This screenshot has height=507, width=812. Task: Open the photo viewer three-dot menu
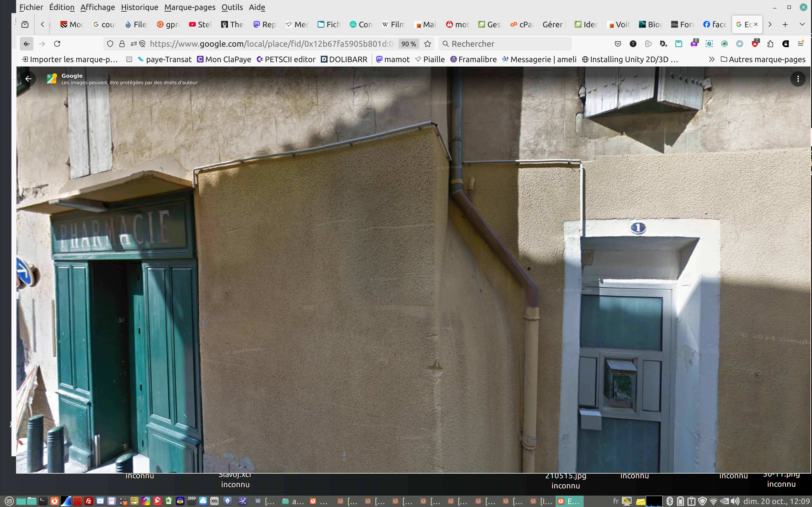798,79
